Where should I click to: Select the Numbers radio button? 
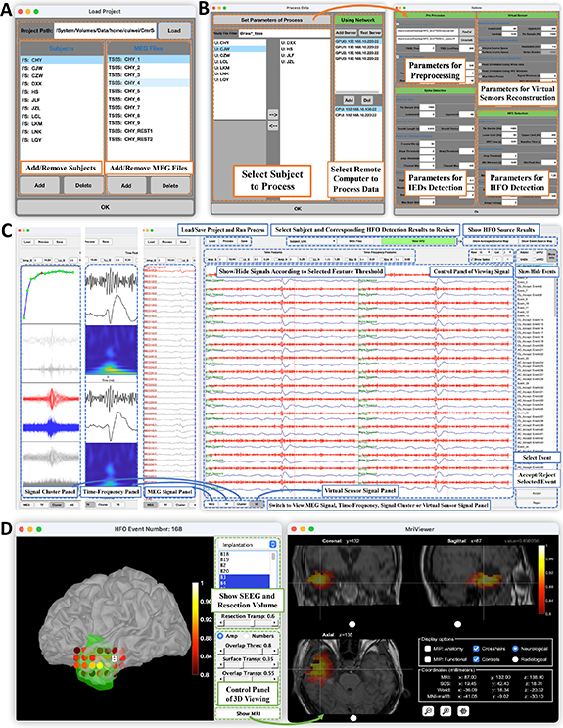click(247, 636)
